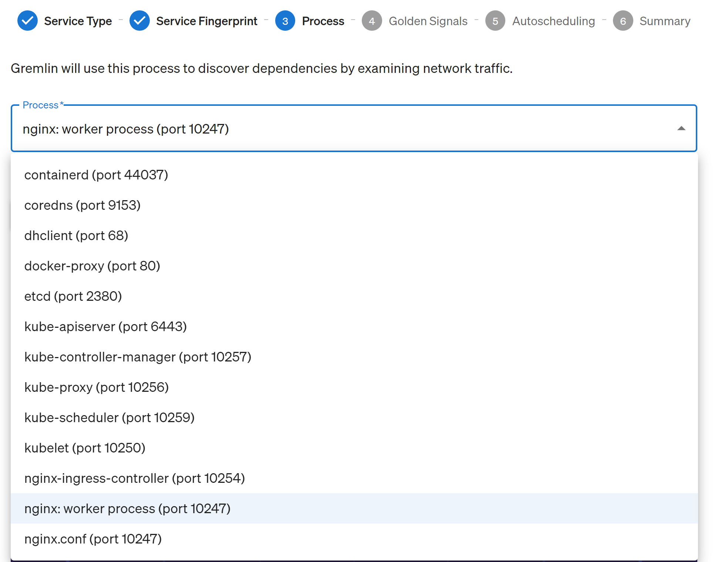728x562 pixels.
Task: Choose containerd (port 44037) option
Action: pyautogui.click(x=354, y=175)
